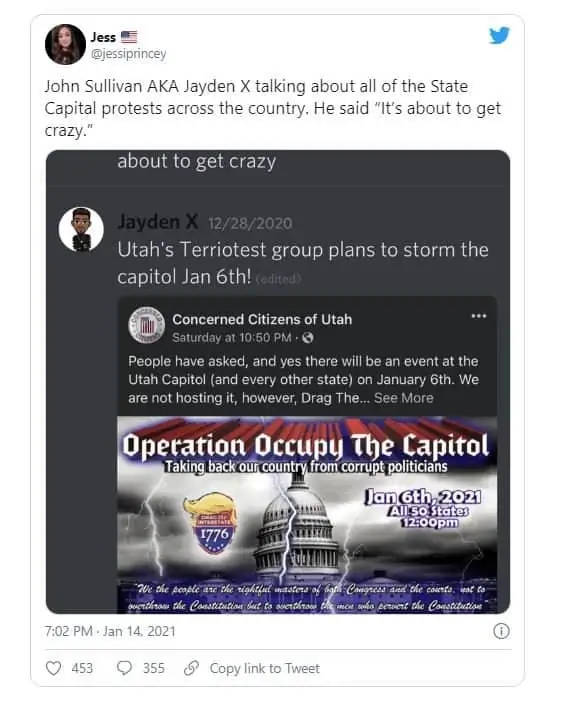This screenshot has width=578, height=701.
Task: Click the globe public visibility icon
Action: click(308, 338)
